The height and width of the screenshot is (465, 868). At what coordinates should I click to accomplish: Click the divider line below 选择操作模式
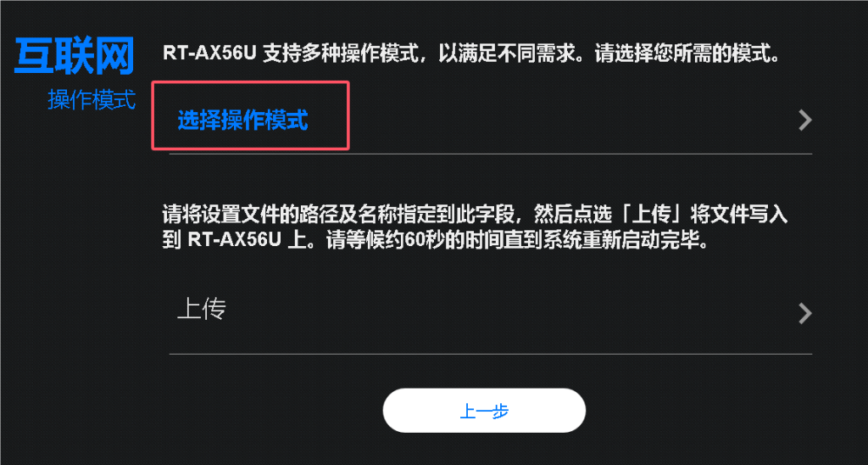tap(491, 154)
